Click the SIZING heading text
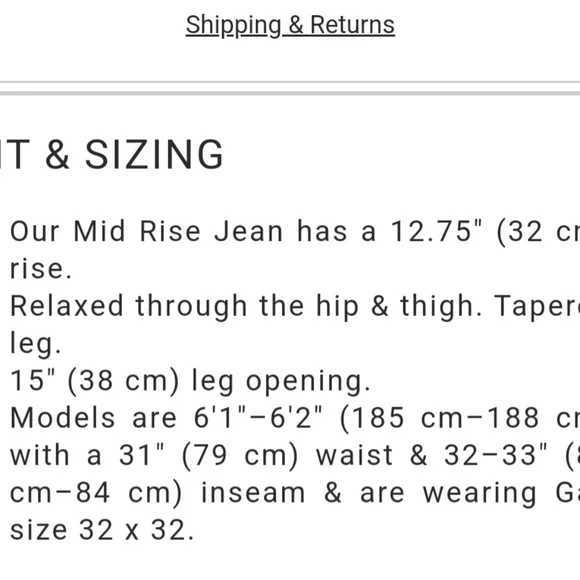Viewport: 580px width, 580px height. tap(154, 155)
